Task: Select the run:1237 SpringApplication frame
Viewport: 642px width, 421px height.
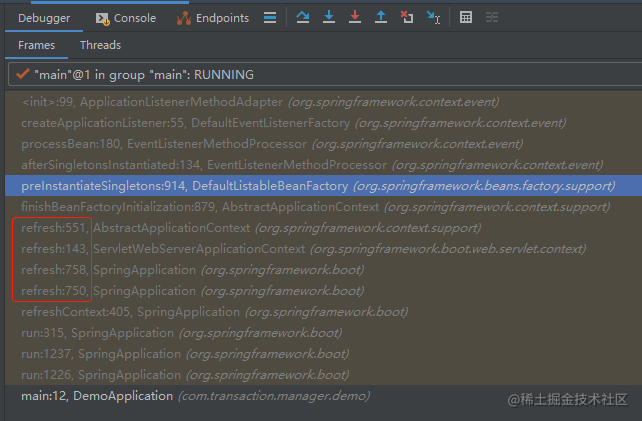Action: [323, 354]
